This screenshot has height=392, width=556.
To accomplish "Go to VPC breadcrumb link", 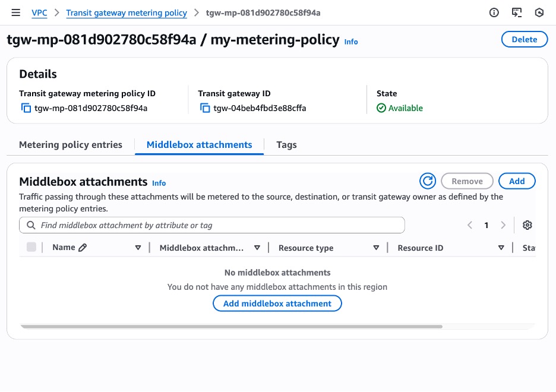I will coord(39,12).
